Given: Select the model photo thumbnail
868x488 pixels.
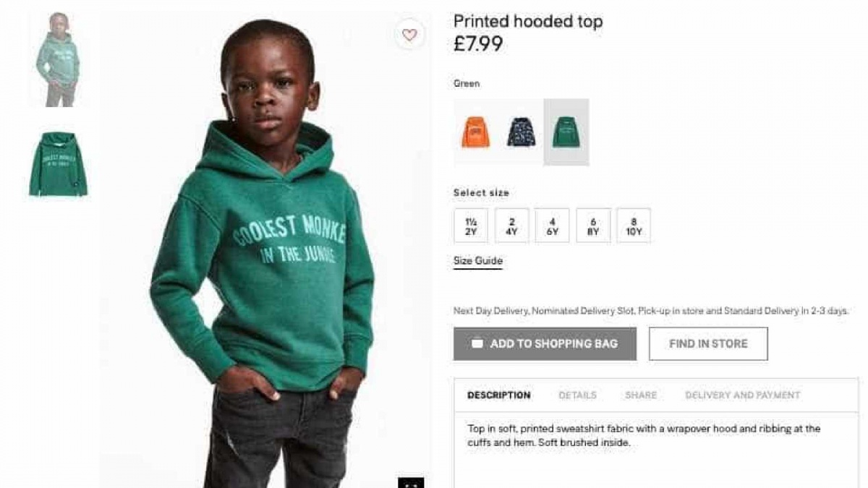Looking at the screenshot, I should 58,60.
